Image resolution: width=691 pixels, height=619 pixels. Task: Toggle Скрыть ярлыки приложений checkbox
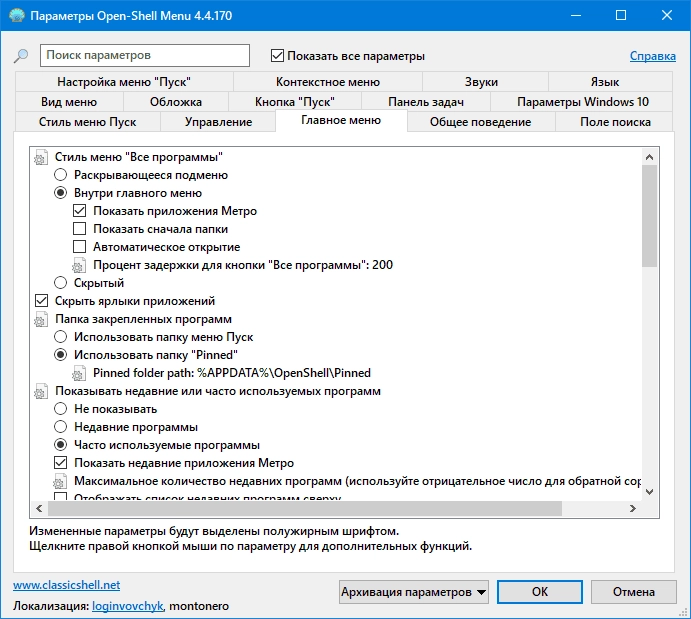[41, 301]
